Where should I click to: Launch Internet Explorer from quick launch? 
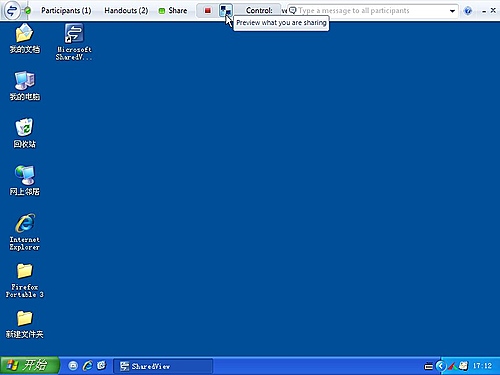click(88, 366)
